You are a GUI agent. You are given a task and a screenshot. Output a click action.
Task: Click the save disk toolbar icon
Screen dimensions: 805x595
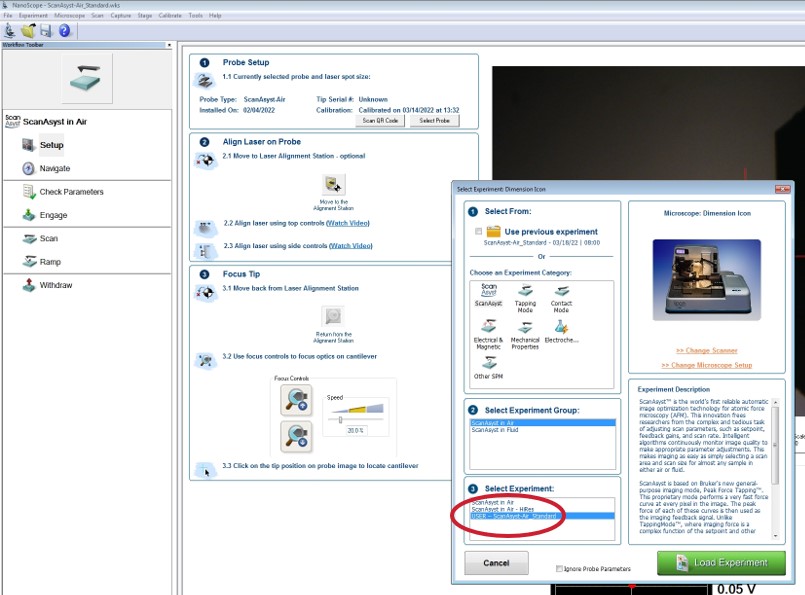(46, 31)
